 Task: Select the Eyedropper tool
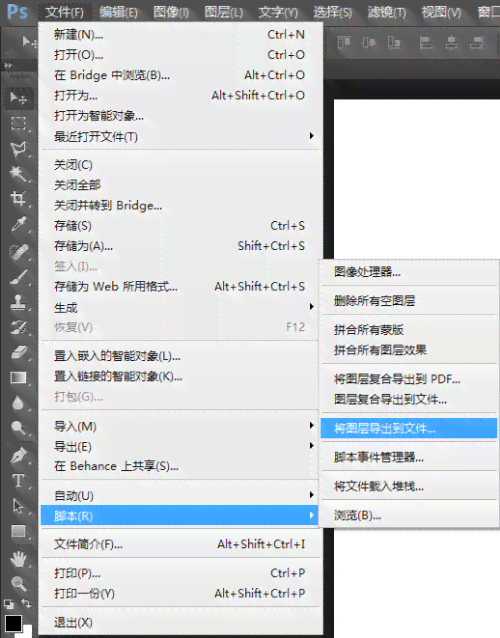click(18, 224)
